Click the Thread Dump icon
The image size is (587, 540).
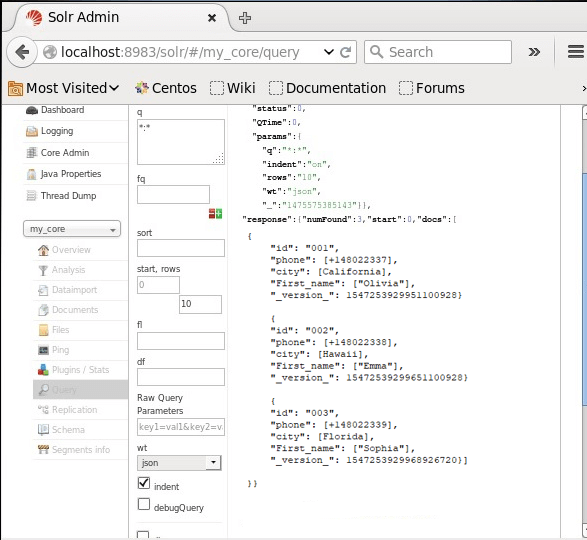point(32,196)
